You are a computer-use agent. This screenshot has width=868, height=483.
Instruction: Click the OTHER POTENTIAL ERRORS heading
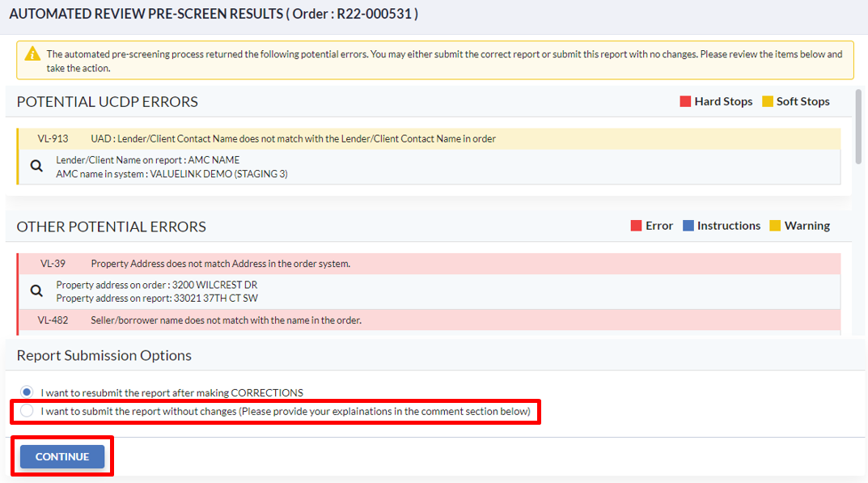112,227
